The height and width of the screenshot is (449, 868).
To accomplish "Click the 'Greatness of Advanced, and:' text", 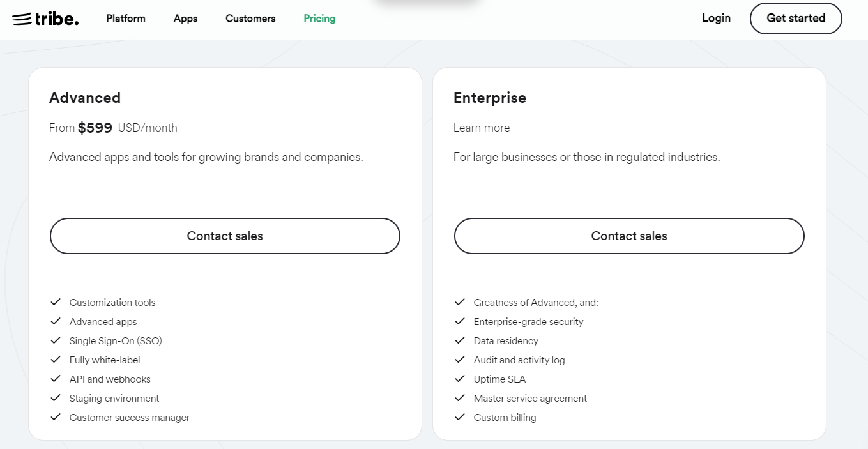I will pyautogui.click(x=536, y=303).
